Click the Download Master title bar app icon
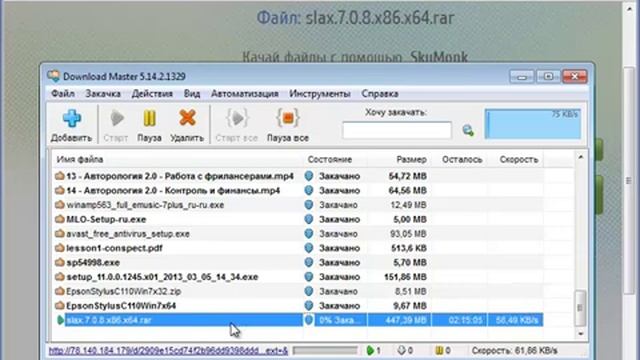This screenshot has width=640, height=360. coord(53,76)
